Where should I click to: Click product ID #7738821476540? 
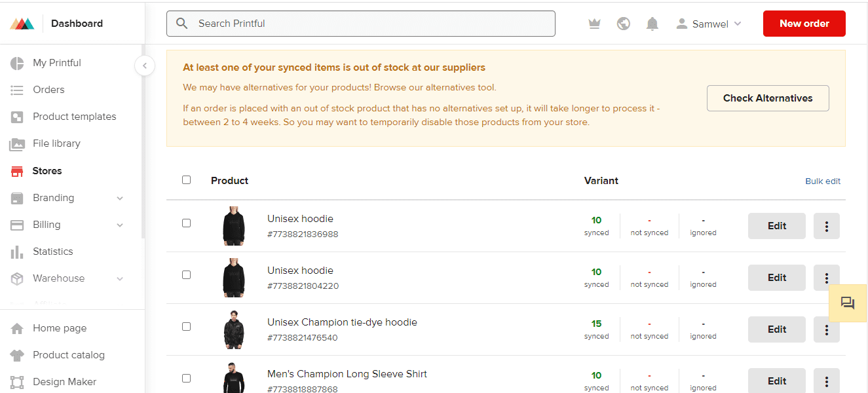tap(303, 338)
